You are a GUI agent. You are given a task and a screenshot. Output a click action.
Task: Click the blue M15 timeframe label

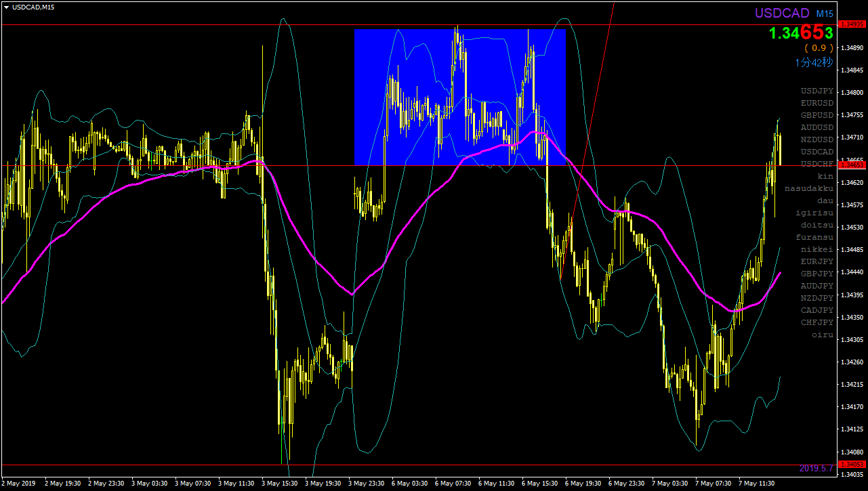825,14
